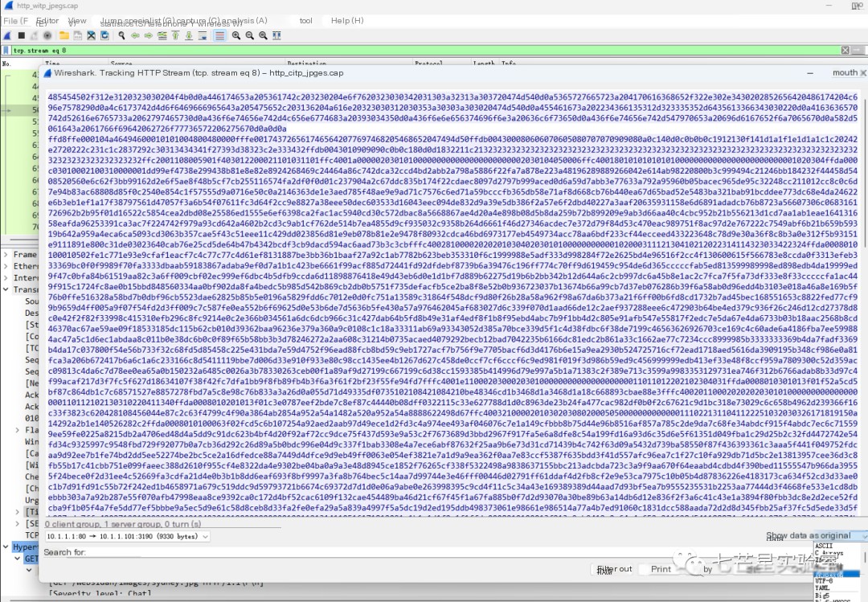Viewport: 868px width, 602px height.
Task: Collapse the Hypertext tree row
Action: [x=6, y=547]
